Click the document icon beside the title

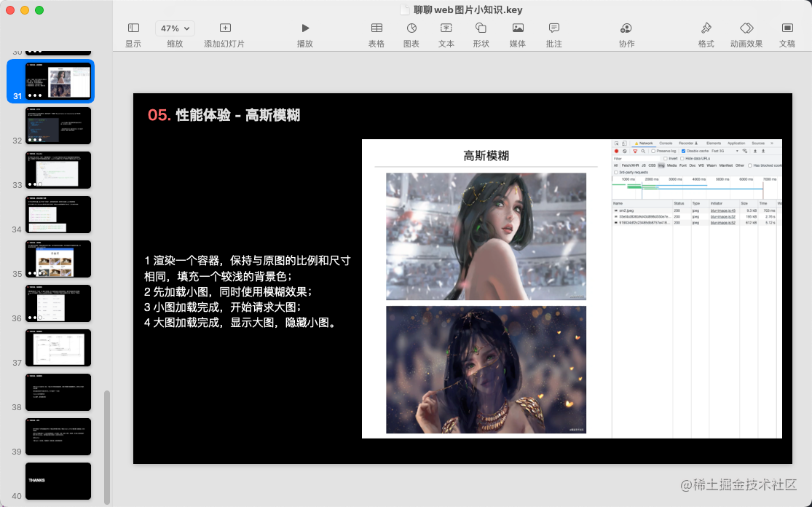(405, 10)
